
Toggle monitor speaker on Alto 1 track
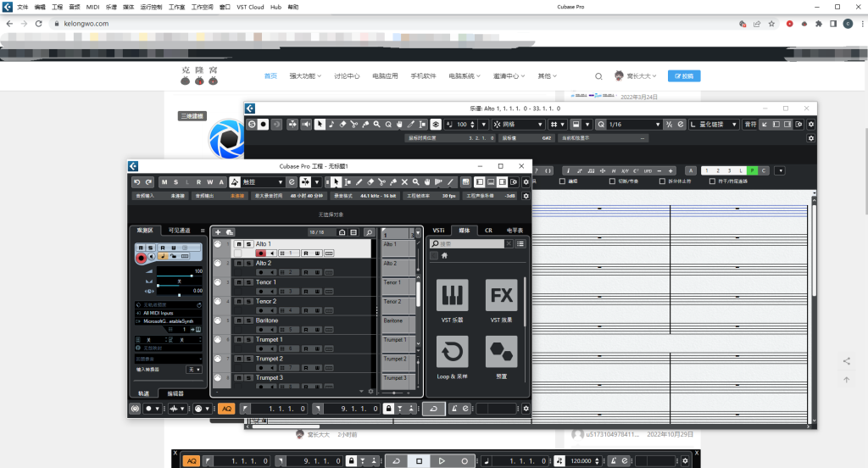click(x=272, y=253)
